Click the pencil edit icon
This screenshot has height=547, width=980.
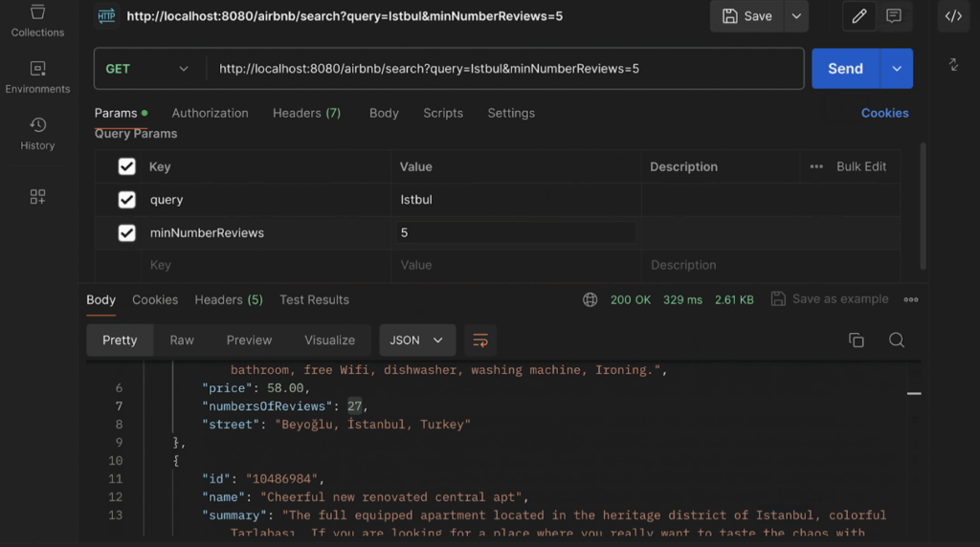coord(858,16)
